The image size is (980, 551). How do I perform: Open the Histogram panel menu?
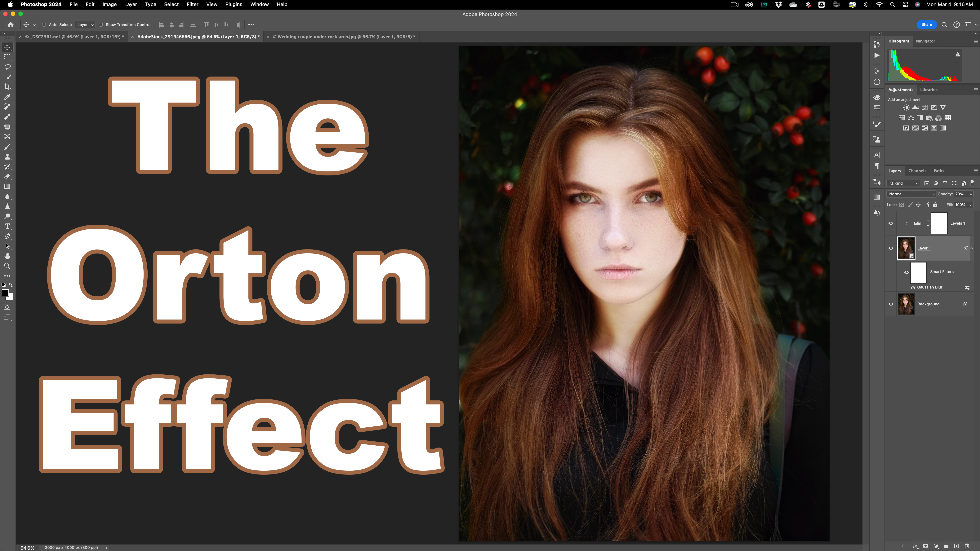click(975, 42)
